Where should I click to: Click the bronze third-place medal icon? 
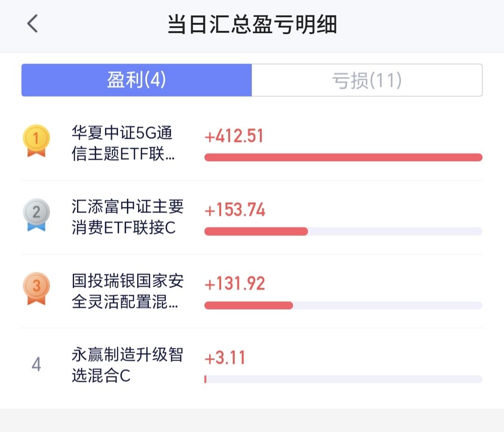pos(36,288)
